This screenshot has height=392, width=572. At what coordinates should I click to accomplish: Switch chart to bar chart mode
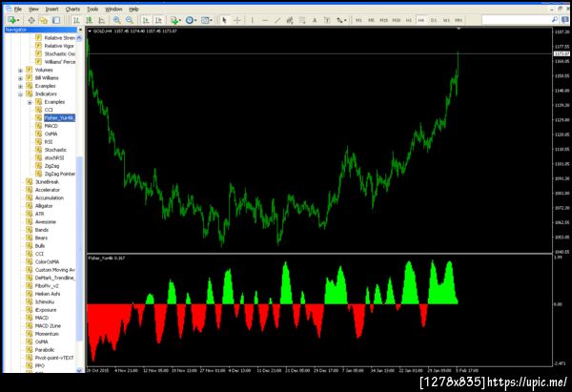pyautogui.click(x=76, y=20)
